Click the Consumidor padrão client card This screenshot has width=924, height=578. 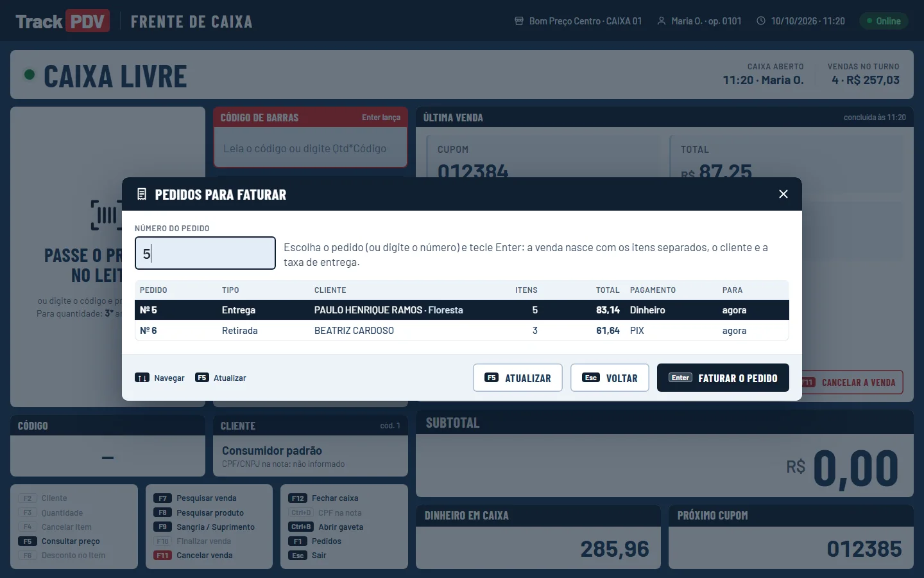coord(311,456)
